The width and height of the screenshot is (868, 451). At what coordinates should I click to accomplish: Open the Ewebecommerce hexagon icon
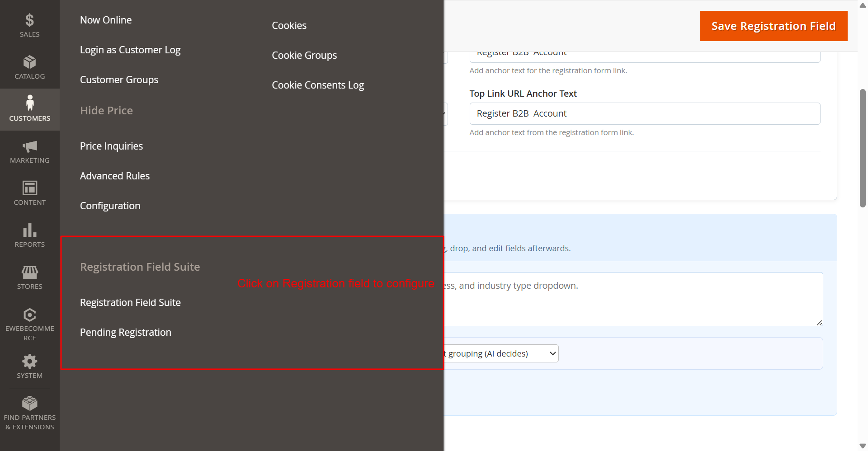(x=29, y=315)
